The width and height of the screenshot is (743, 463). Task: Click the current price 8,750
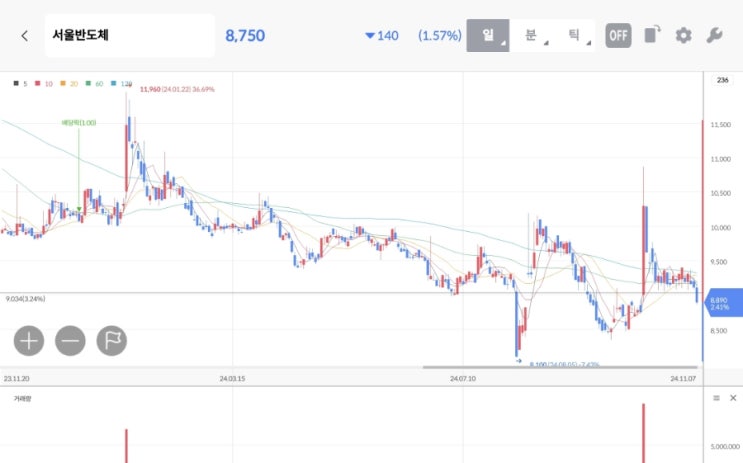click(x=245, y=36)
